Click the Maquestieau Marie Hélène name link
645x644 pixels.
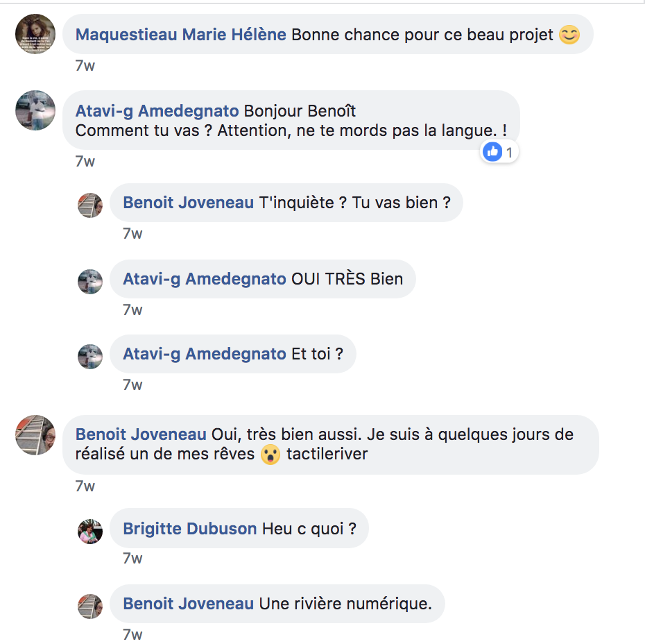180,35
